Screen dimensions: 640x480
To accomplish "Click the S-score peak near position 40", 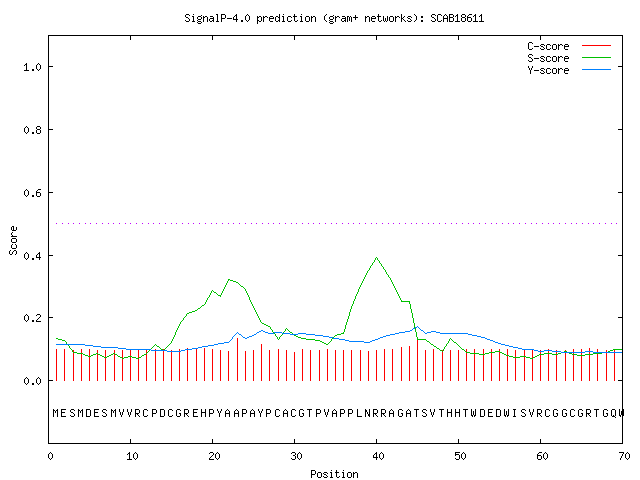I will 376,258.
